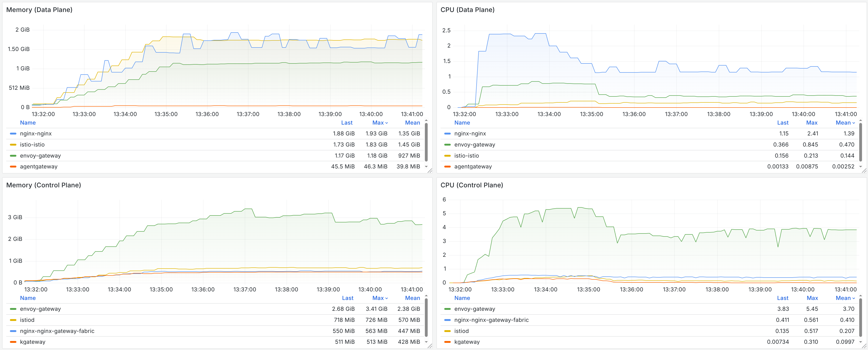Open panel menu via CPU (Control Plane) title
This screenshot has height=350, width=868.
click(472, 185)
